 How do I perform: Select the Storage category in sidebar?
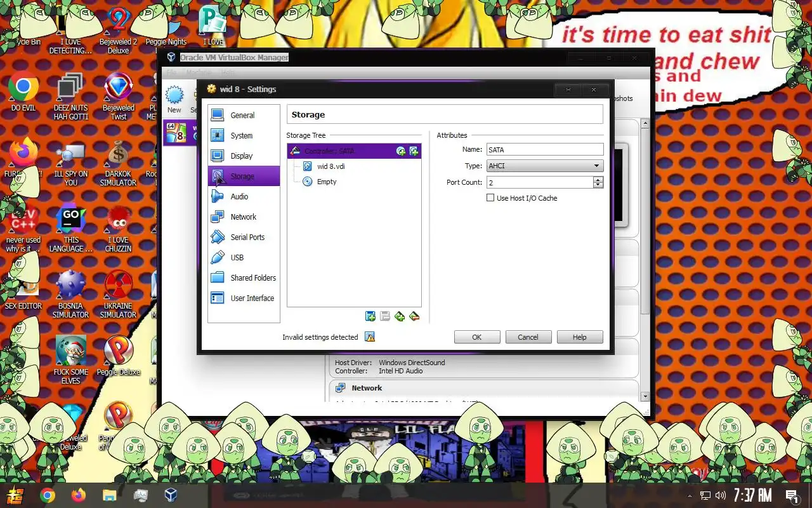click(244, 176)
